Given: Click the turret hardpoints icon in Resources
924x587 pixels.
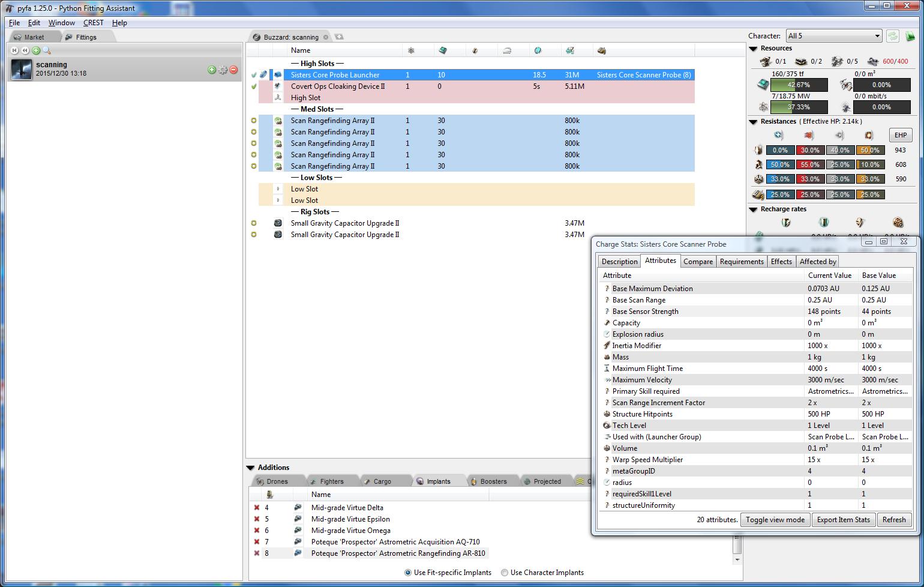Looking at the screenshot, I should click(765, 61).
